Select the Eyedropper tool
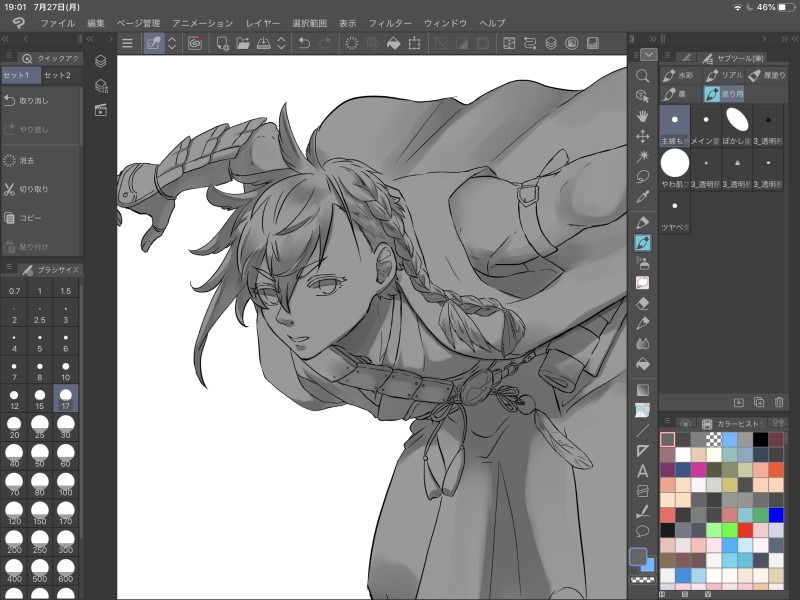Screen dimensions: 800x600 point(642,196)
